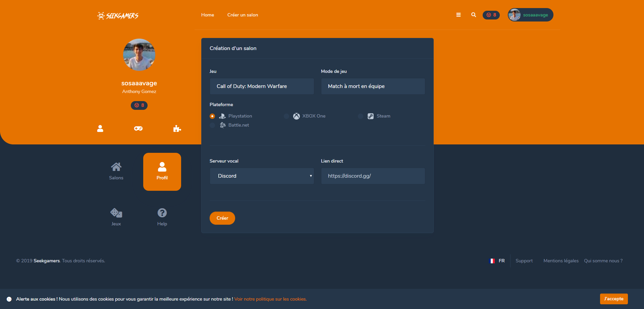The width and height of the screenshot is (644, 309).
Task: Open the Mentions légales link
Action: (x=561, y=261)
